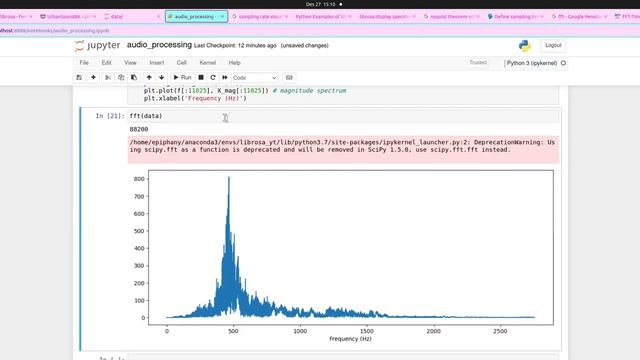Image resolution: width=640 pixels, height=360 pixels.
Task: Click the Jupyter logo
Action: (x=98, y=45)
